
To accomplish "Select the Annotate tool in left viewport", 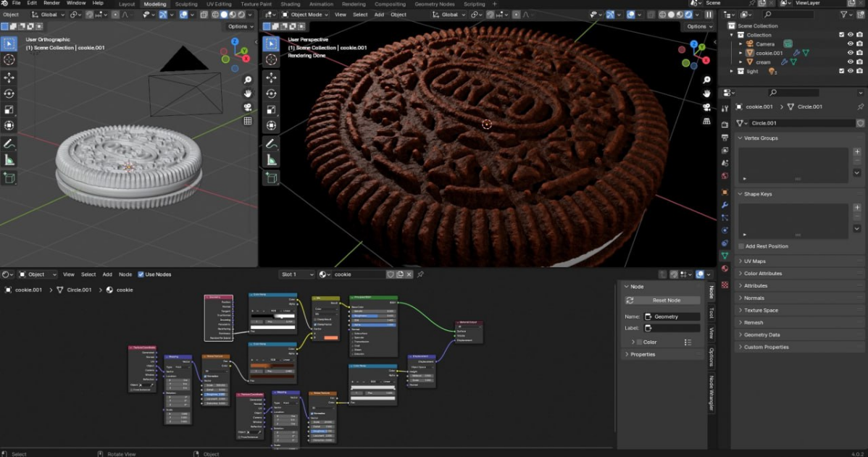I will click(9, 144).
